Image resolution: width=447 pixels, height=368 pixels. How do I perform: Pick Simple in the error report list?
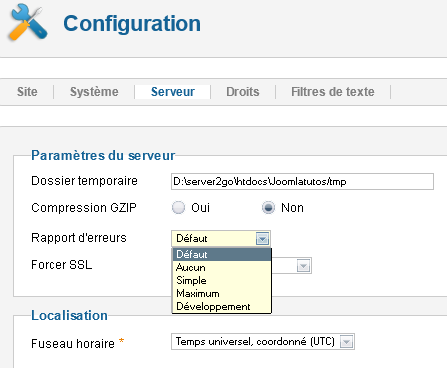(x=222, y=280)
